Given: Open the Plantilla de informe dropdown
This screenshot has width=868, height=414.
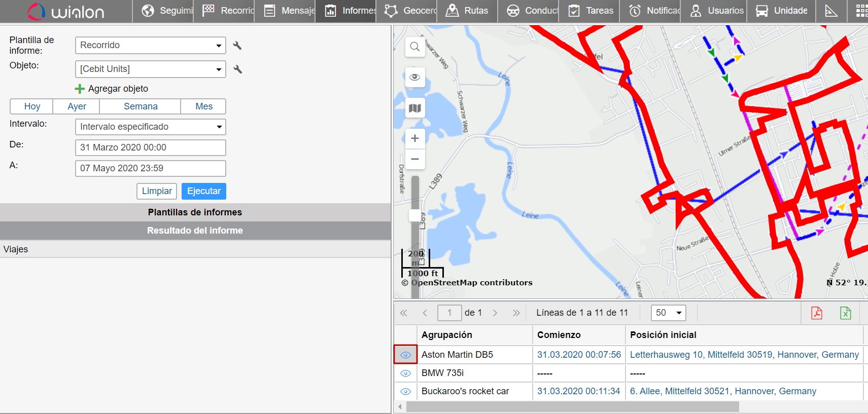Looking at the screenshot, I should (x=150, y=46).
